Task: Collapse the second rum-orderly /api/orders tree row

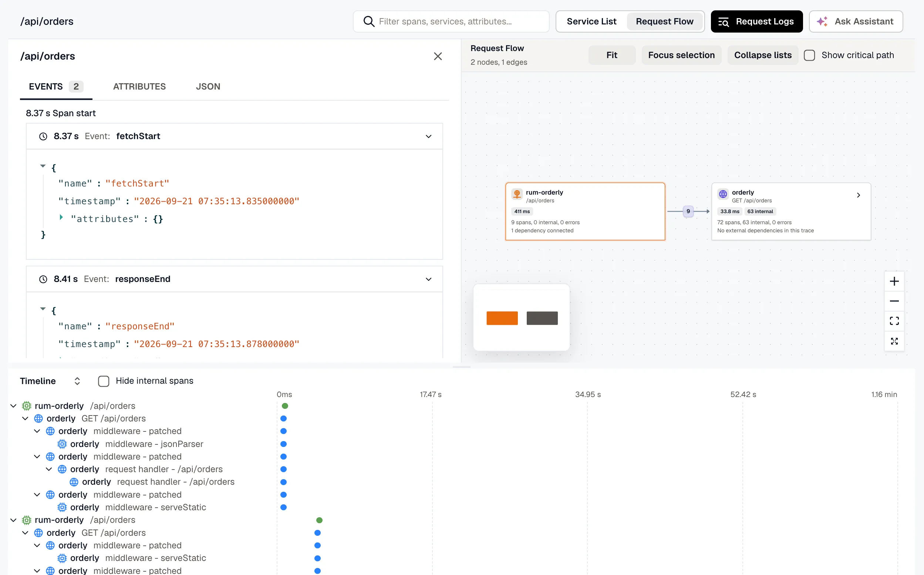Action: click(x=13, y=520)
